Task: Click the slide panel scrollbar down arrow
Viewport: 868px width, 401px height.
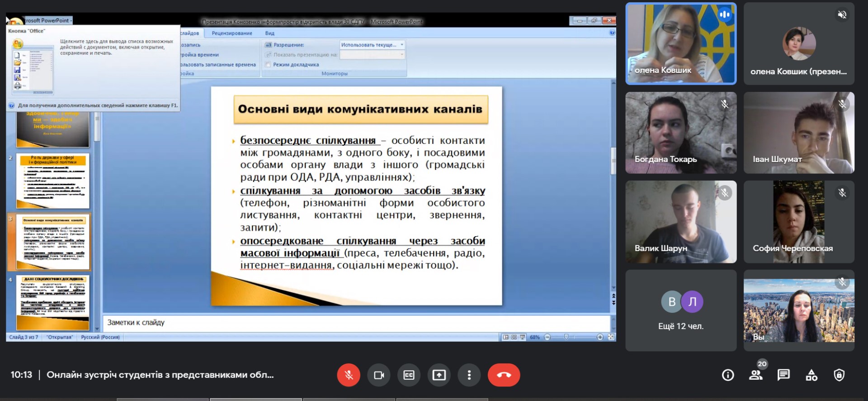Action: [x=97, y=329]
